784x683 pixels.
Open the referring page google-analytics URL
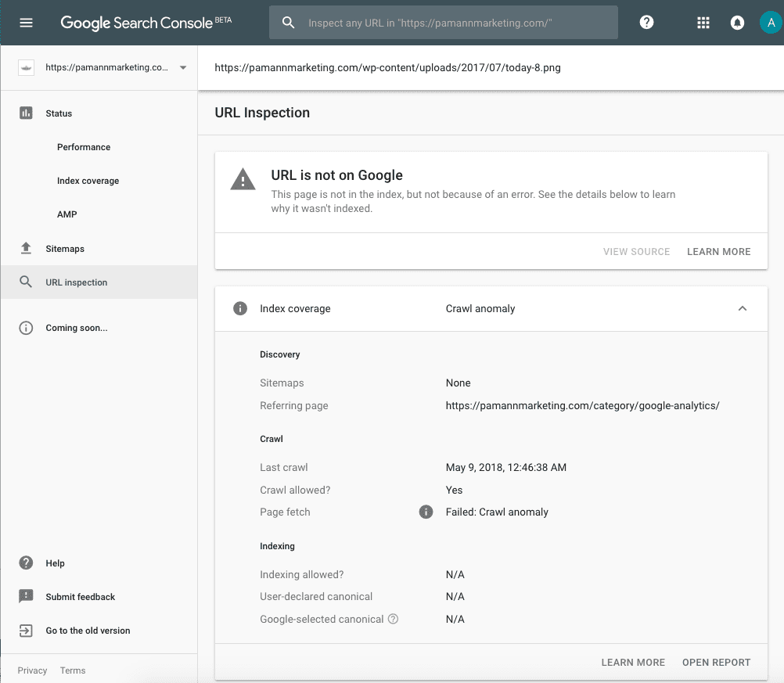[582, 405]
